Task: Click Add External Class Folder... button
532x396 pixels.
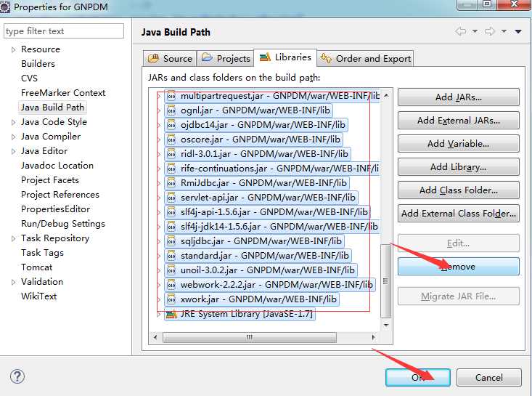Action: 459,214
